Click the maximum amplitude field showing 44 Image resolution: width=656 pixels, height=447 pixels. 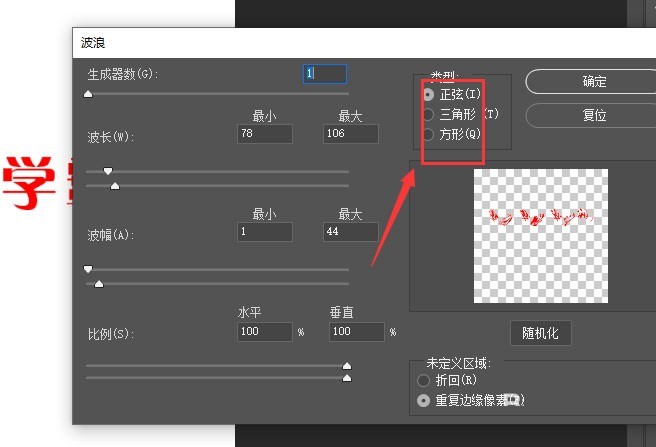[351, 232]
